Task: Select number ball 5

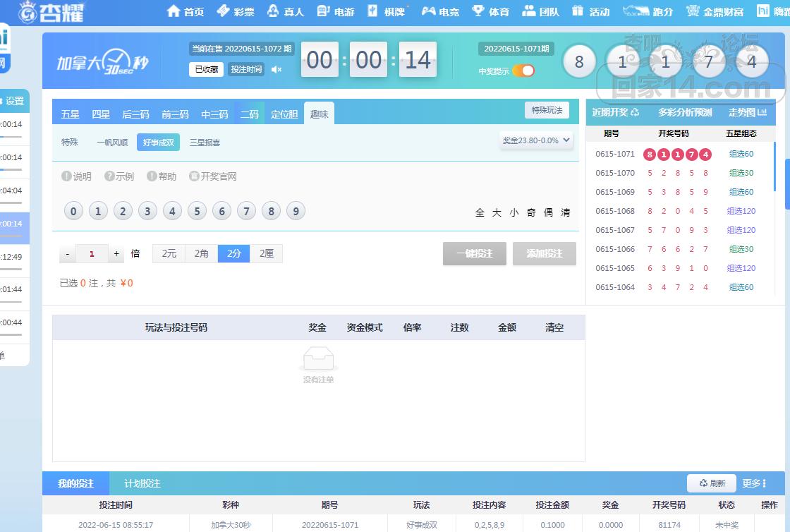Action: tap(197, 211)
